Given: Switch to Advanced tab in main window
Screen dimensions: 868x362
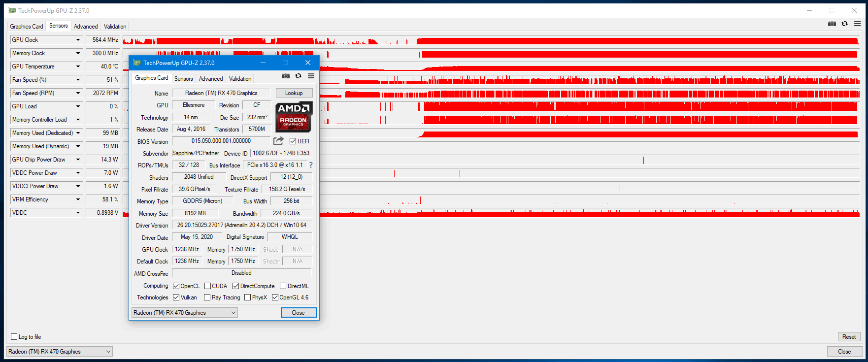Looking at the screenshot, I should tap(86, 27).
